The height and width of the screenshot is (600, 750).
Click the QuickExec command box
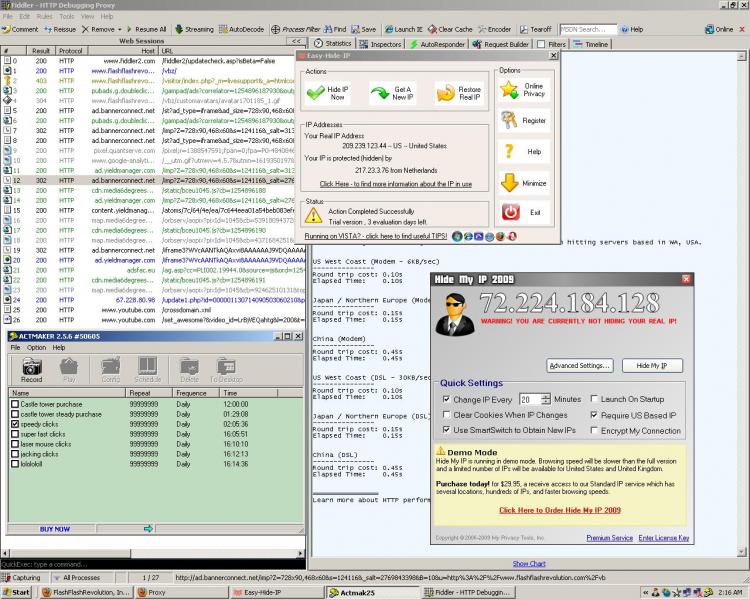tap(152, 564)
